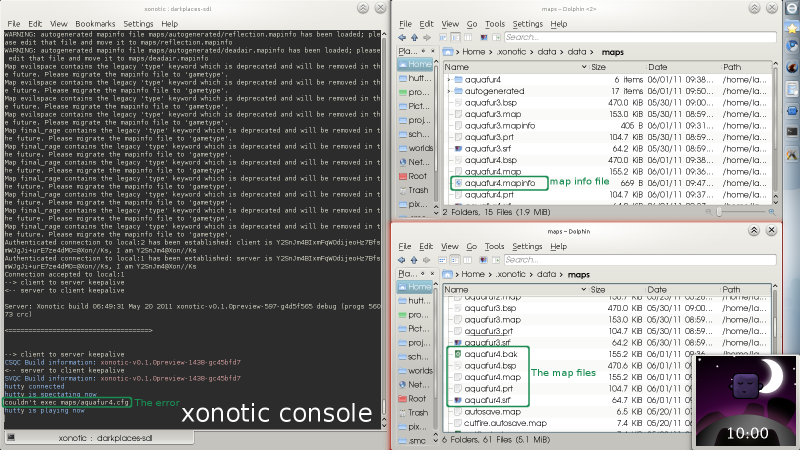The height and width of the screenshot is (450, 800).
Task: Switch lower Dolphin window to details view
Action: [455, 260]
